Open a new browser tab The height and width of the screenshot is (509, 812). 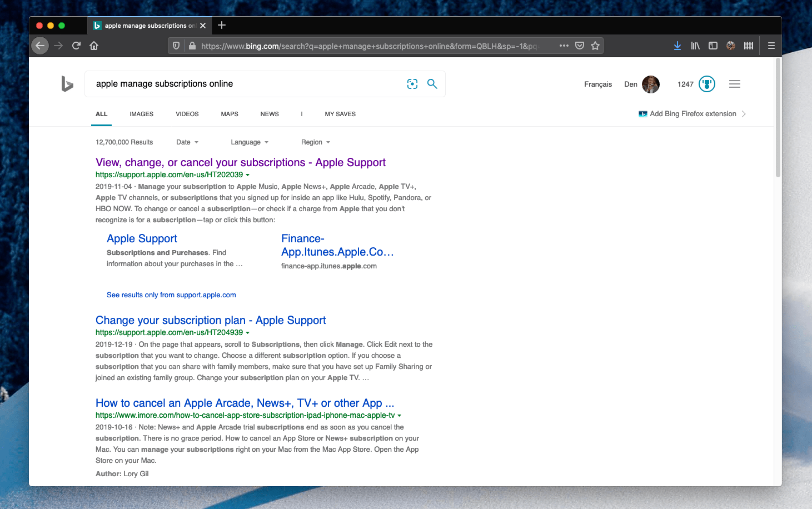(222, 25)
